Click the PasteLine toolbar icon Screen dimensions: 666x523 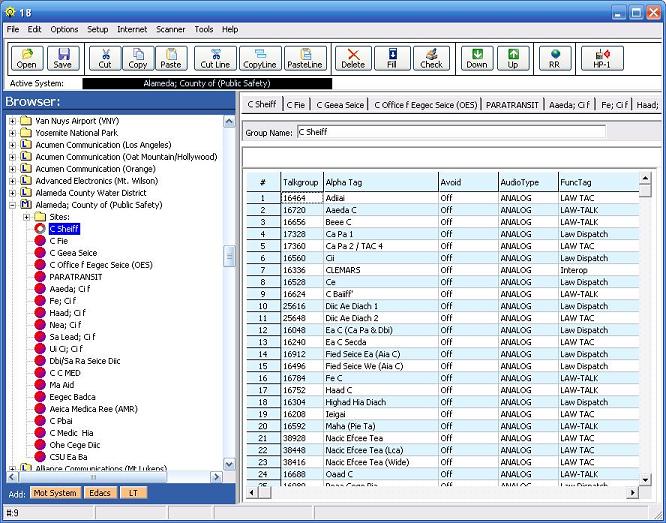point(305,58)
